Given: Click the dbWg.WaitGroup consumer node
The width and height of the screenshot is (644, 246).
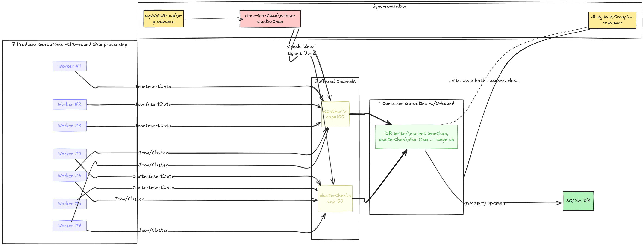Looking at the screenshot, I should (612, 20).
